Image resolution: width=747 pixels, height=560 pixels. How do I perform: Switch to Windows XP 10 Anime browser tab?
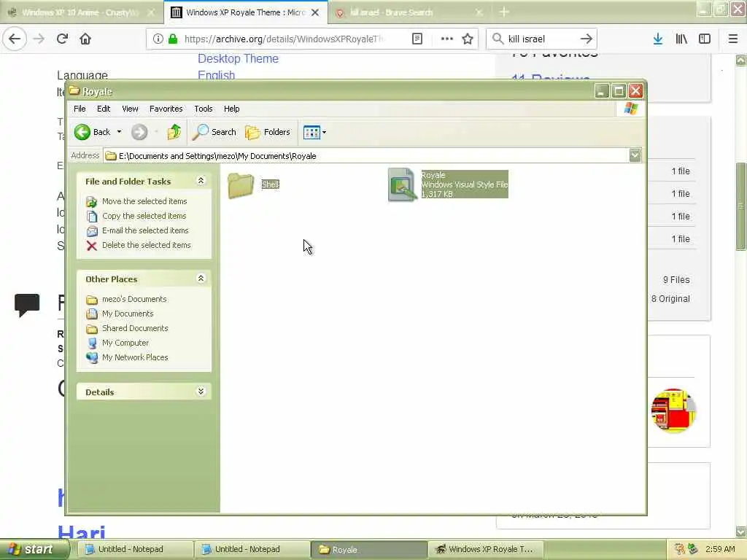pyautogui.click(x=81, y=12)
